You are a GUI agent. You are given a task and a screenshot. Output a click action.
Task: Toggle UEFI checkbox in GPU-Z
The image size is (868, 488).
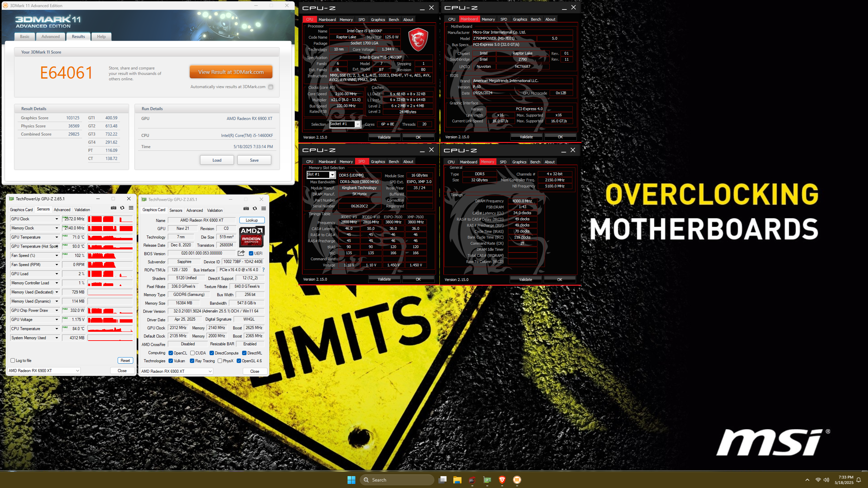click(x=251, y=253)
